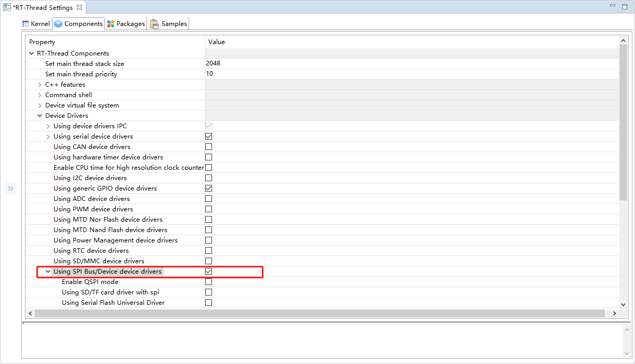This screenshot has width=635, height=364.
Task: Expand the Device virtual file system node
Action: click(x=40, y=105)
